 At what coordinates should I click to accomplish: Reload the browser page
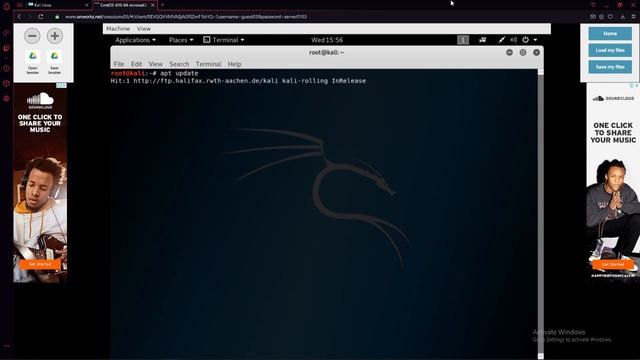[40, 17]
